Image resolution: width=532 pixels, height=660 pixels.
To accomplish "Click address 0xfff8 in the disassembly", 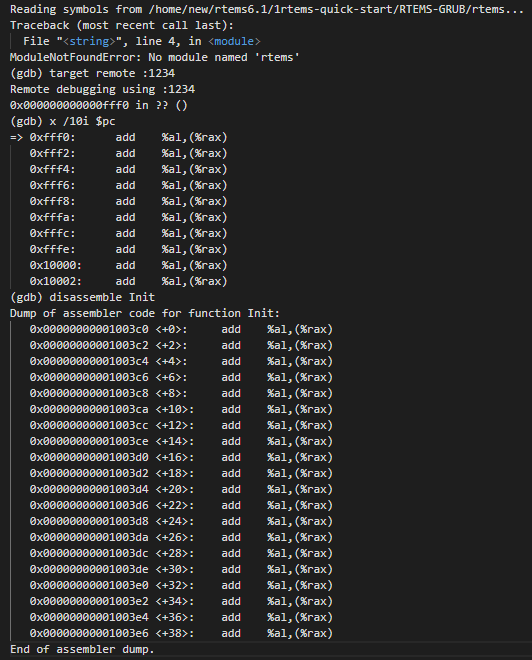I will pos(52,201).
